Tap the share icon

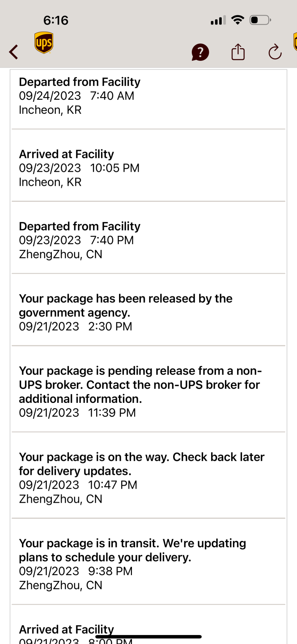pos(238,52)
